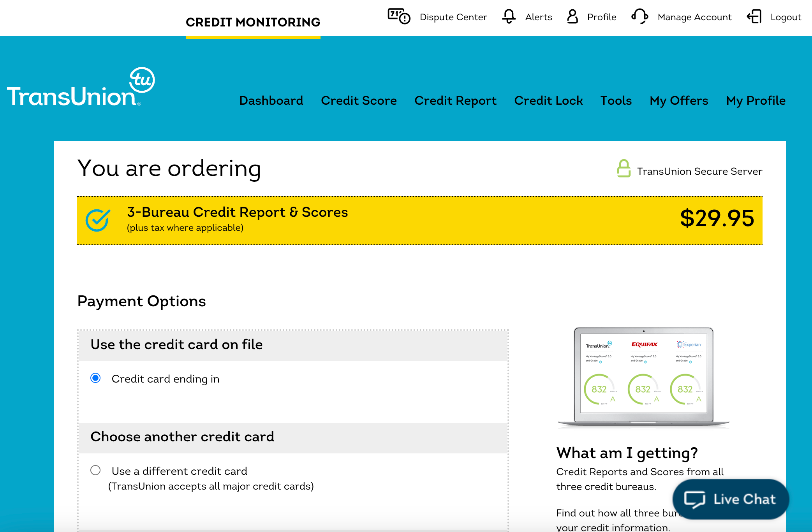Click the Dispute Center icon
Screen dimensions: 812x532
[399, 16]
